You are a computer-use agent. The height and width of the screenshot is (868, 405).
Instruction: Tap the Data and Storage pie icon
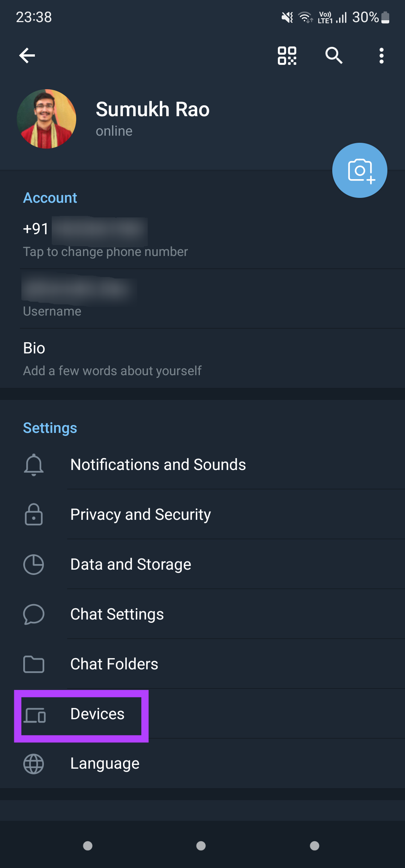pyautogui.click(x=34, y=564)
